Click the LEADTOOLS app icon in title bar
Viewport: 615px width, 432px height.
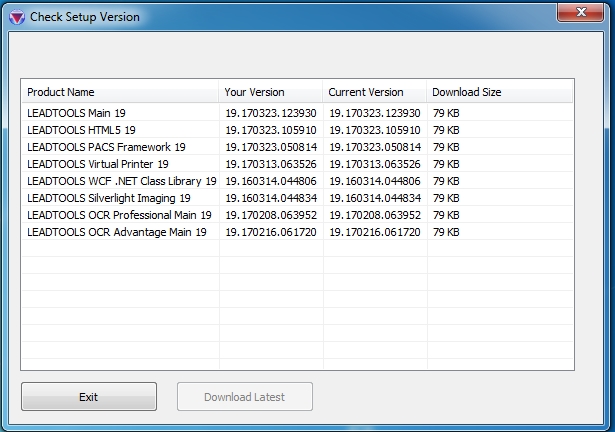click(x=17, y=17)
